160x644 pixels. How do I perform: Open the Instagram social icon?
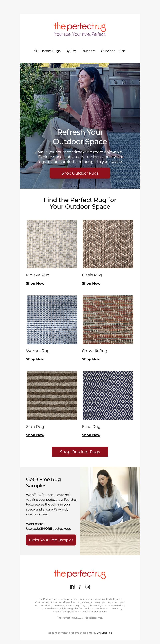88,587
